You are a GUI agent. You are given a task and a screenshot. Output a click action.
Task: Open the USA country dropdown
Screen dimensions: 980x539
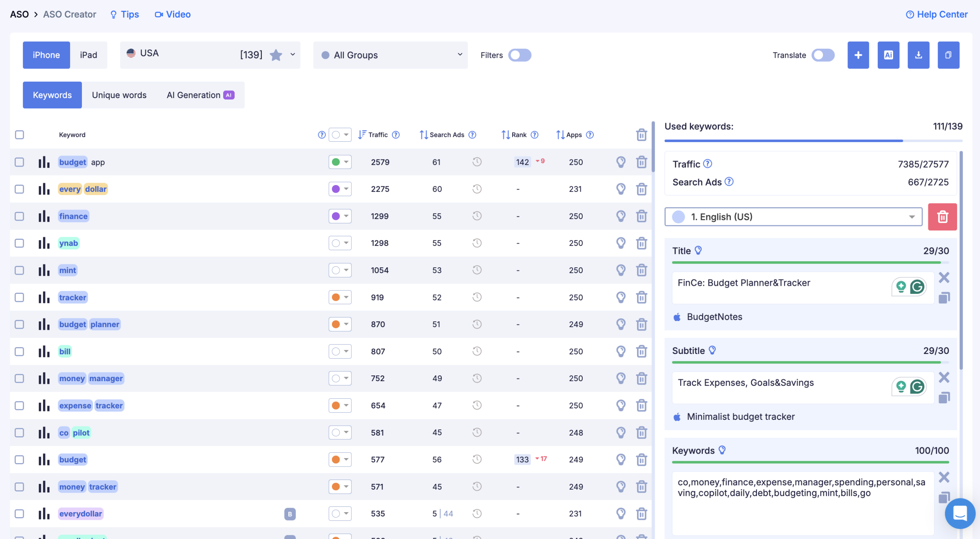click(210, 55)
